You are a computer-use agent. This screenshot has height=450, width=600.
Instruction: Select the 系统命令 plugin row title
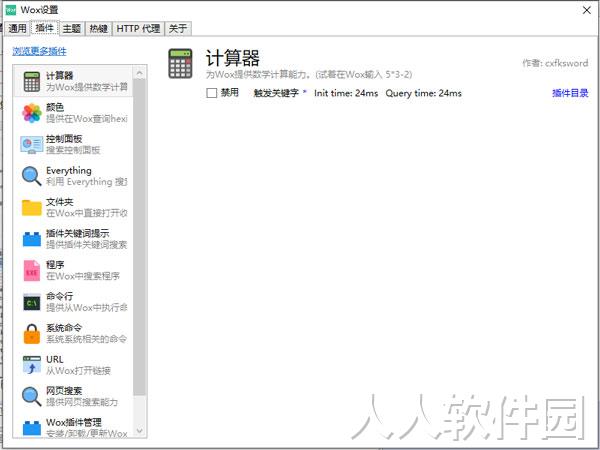pos(64,328)
